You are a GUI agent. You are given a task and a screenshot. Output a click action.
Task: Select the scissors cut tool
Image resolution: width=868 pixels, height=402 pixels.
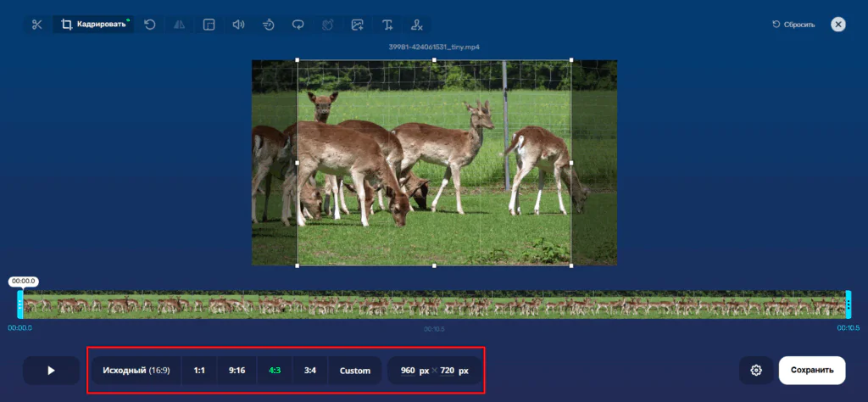36,25
